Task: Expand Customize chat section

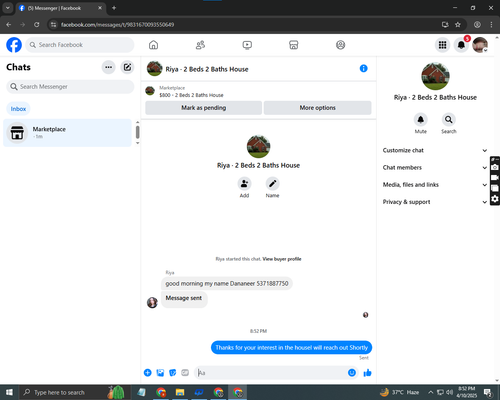Action: point(435,150)
